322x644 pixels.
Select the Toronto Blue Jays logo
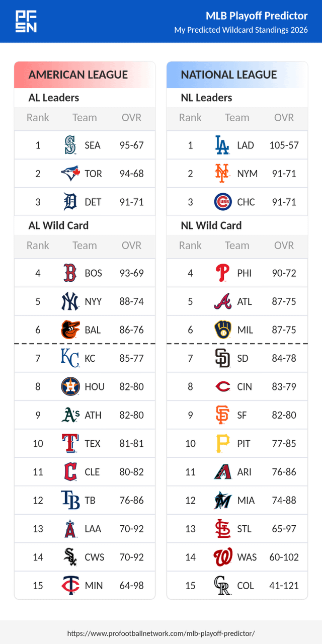coord(70,174)
